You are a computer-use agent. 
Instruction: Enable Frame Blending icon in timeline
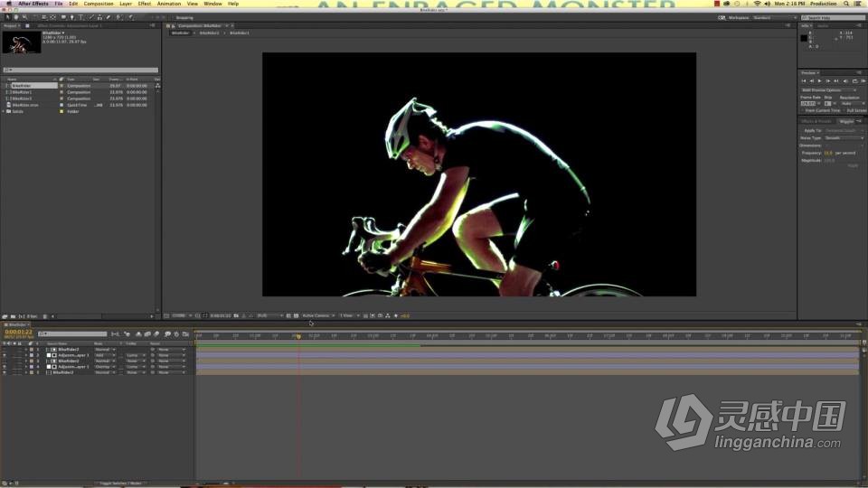pos(147,334)
